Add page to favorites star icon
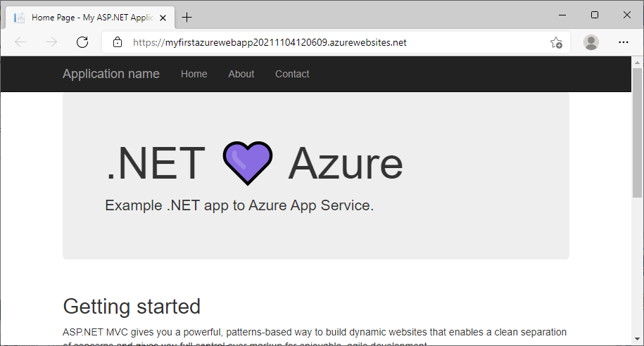The image size is (644, 346). (x=556, y=42)
